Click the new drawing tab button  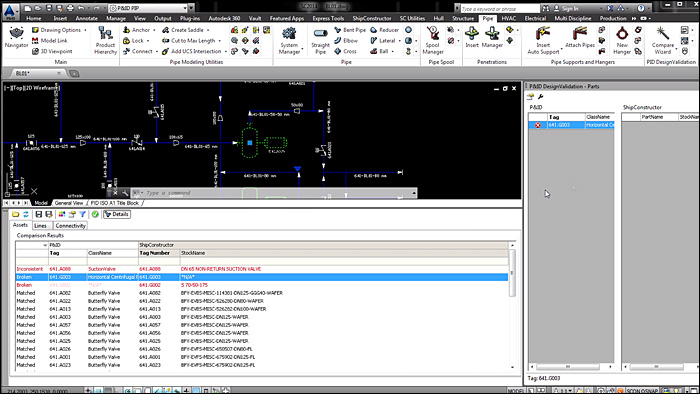click(75, 73)
